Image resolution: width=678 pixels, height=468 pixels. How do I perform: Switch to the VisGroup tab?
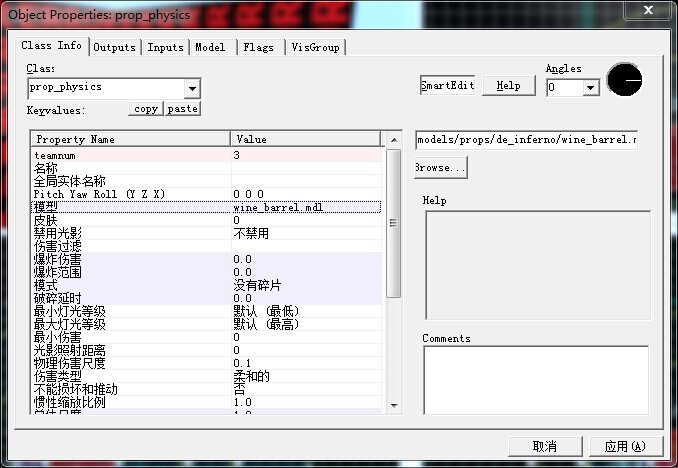pyautogui.click(x=315, y=48)
